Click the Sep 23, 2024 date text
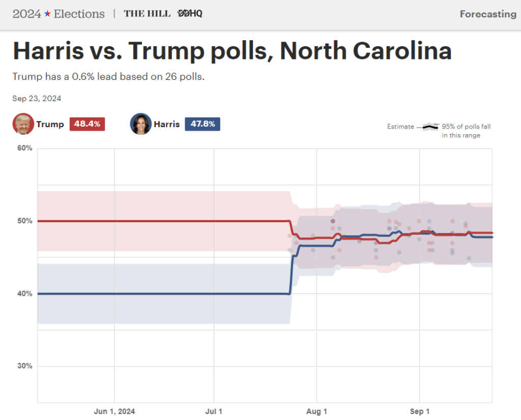The width and height of the screenshot is (521, 420). coord(37,99)
